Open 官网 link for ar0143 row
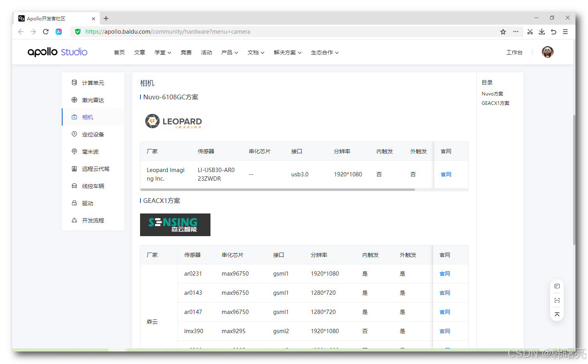Viewport: 588px width, 364px height. (445, 293)
